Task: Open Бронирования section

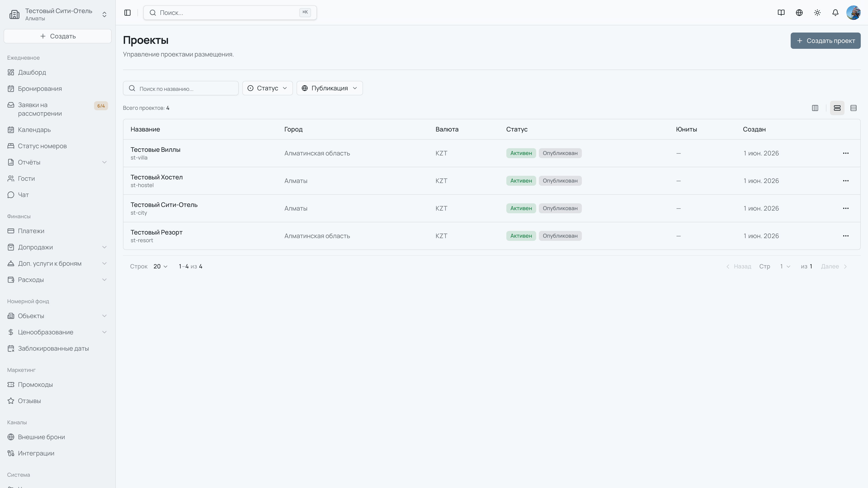Action: 58,89
